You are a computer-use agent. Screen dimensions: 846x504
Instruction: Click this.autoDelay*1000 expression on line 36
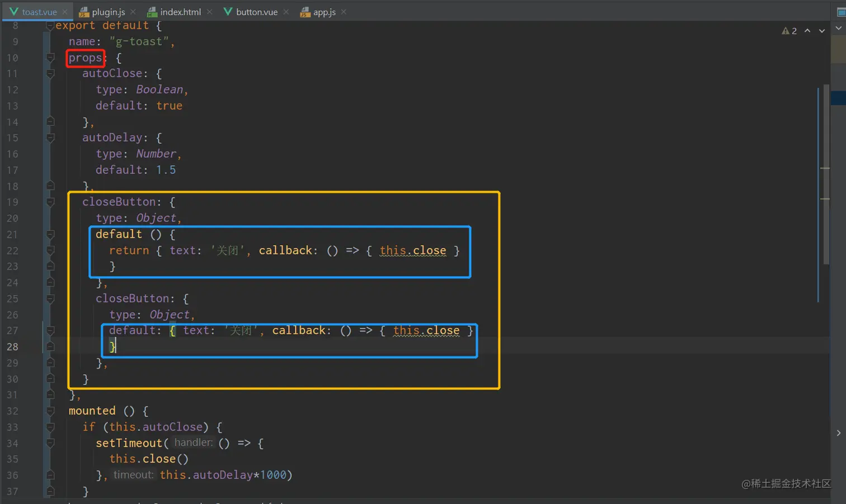pyautogui.click(x=223, y=475)
